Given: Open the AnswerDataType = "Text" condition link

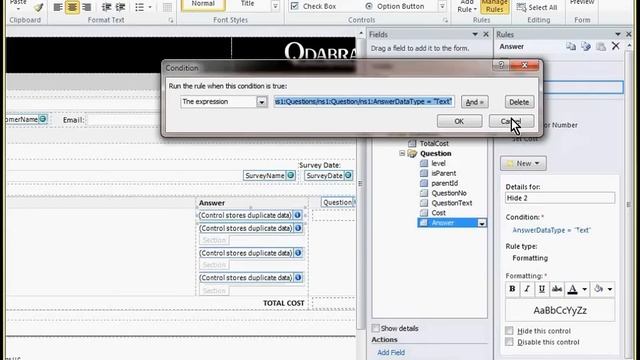Looking at the screenshot, I should (551, 230).
